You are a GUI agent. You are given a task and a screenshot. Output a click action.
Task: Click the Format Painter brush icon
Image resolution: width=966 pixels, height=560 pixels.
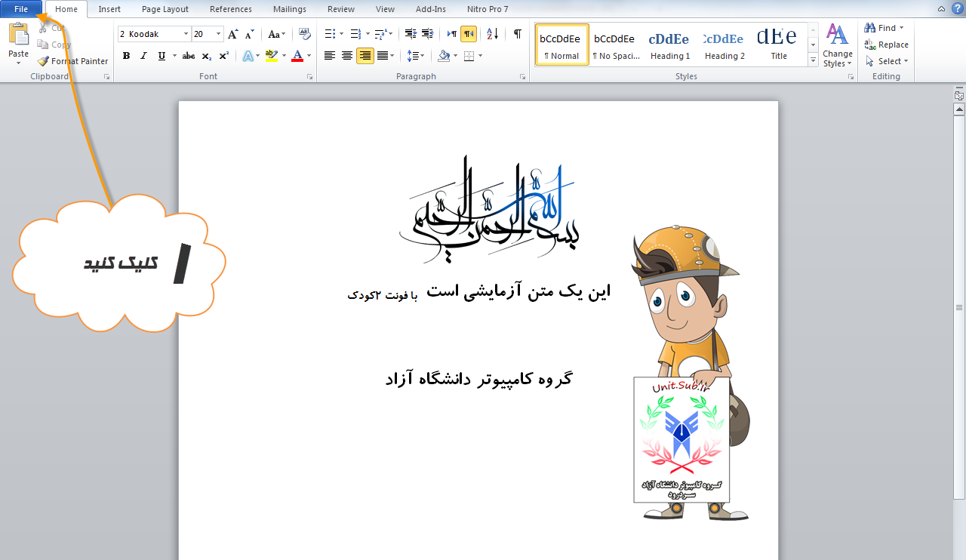pyautogui.click(x=43, y=61)
